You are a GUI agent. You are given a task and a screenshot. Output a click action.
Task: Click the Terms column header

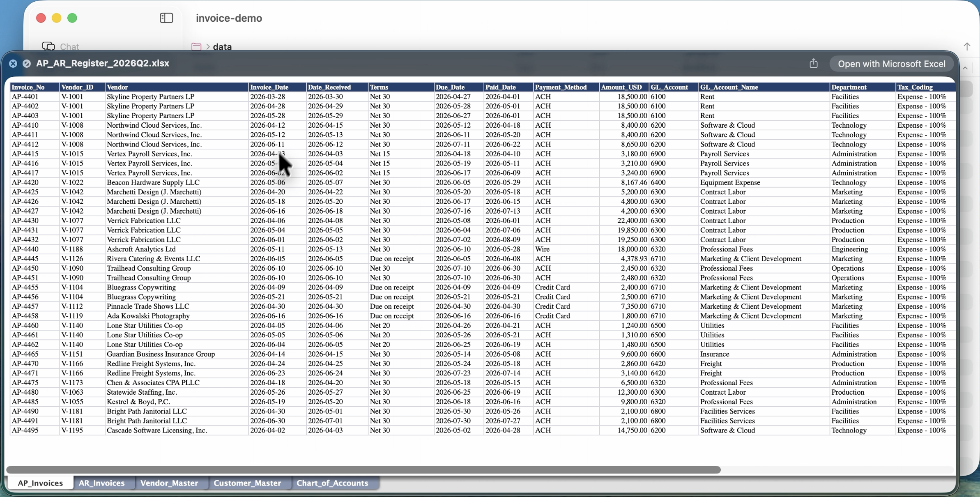tap(401, 87)
